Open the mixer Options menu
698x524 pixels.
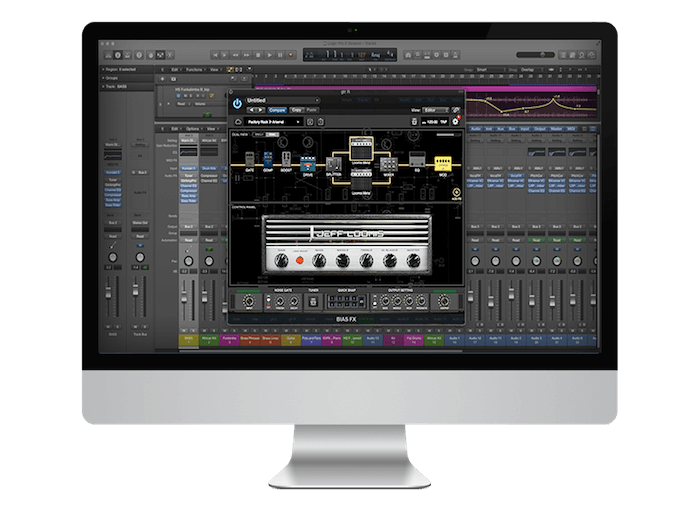click(194, 129)
